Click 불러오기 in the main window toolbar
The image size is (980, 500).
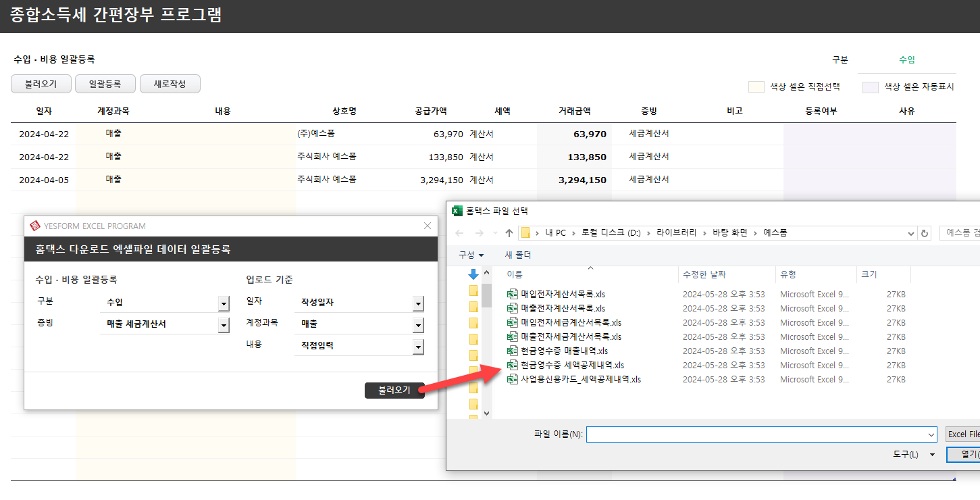(41, 84)
